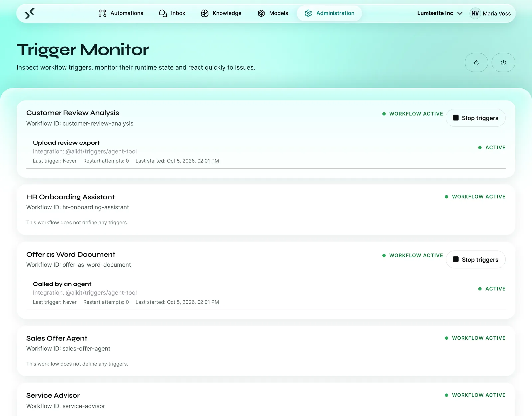Click WORKFLOW ACTIVE status for Customer Review Analysis
This screenshot has height=416, width=532.
[x=413, y=114]
